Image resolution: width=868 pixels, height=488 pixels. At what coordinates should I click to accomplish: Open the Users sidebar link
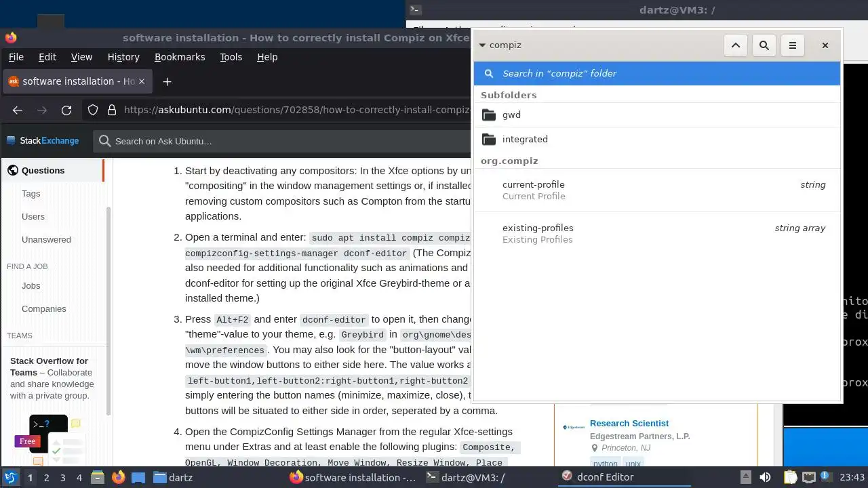click(x=33, y=217)
